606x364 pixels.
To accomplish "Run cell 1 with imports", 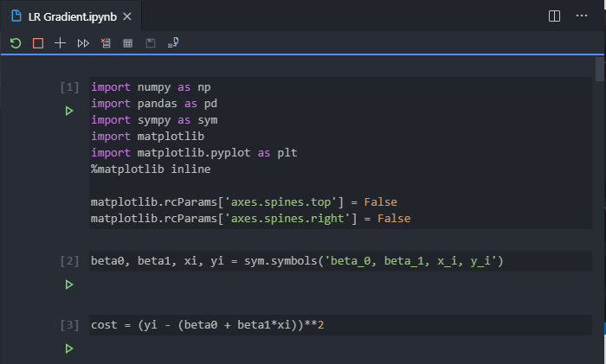I will [69, 111].
